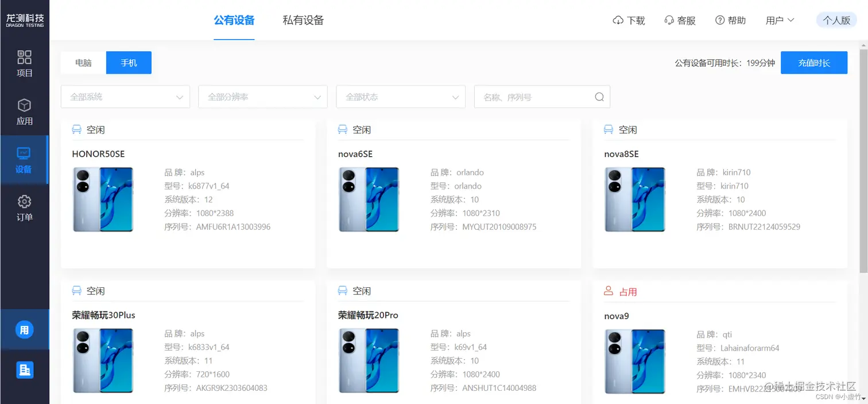
Task: Click the nova8SE phone thumbnail
Action: pos(635,199)
